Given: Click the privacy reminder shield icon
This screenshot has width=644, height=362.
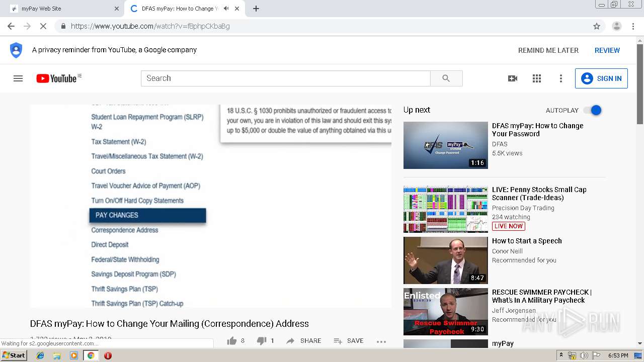Looking at the screenshot, I should point(16,50).
